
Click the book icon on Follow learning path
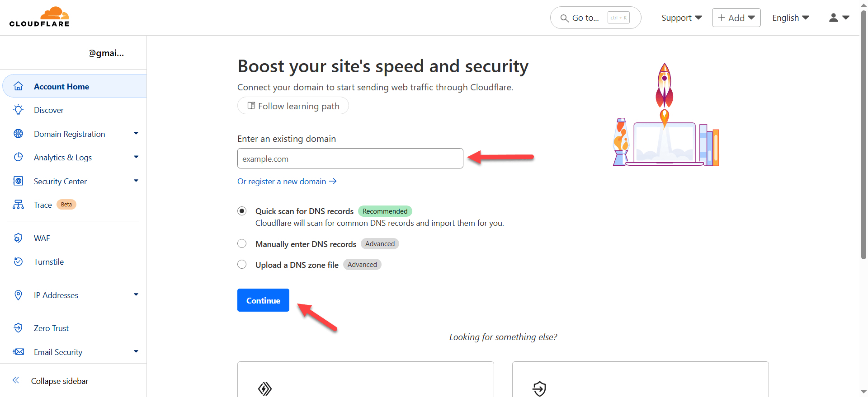251,106
